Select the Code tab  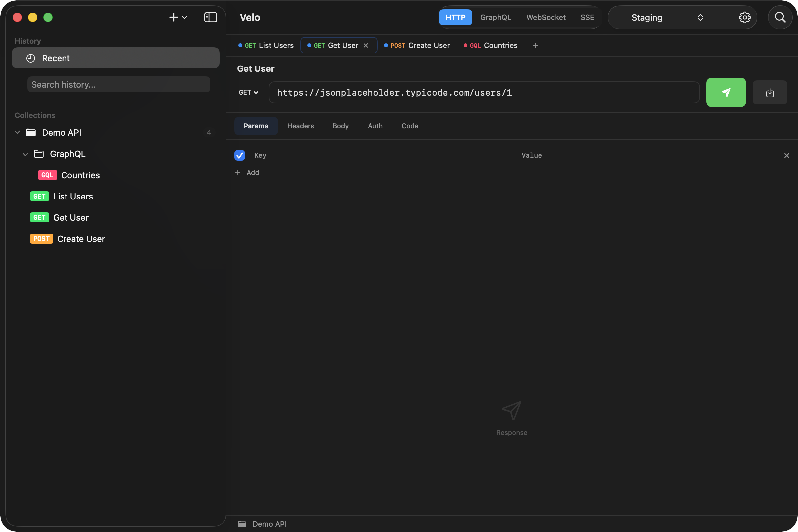[410, 126]
